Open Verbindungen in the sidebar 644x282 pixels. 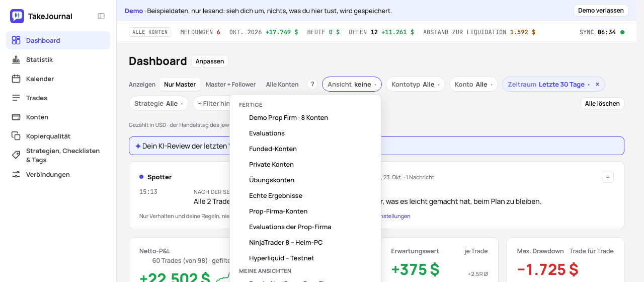coord(58,174)
